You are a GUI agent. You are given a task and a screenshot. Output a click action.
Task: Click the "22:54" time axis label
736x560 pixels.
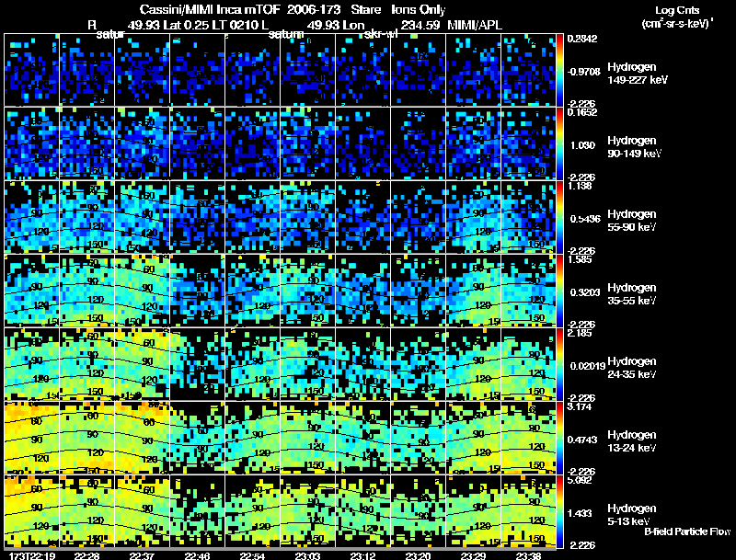click(x=252, y=555)
